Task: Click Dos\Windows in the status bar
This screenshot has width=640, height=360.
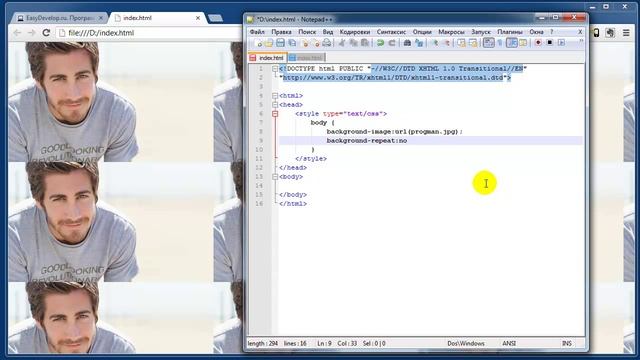Action: point(466,344)
